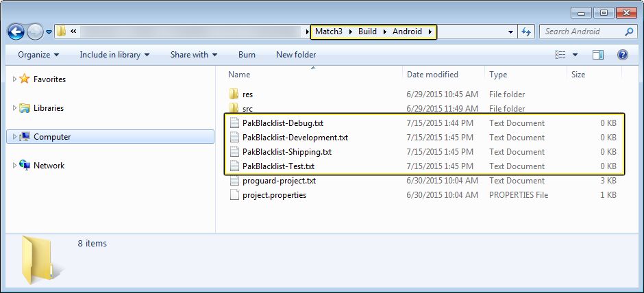Click the PakBlacklist-Debug.txt file icon

click(234, 123)
